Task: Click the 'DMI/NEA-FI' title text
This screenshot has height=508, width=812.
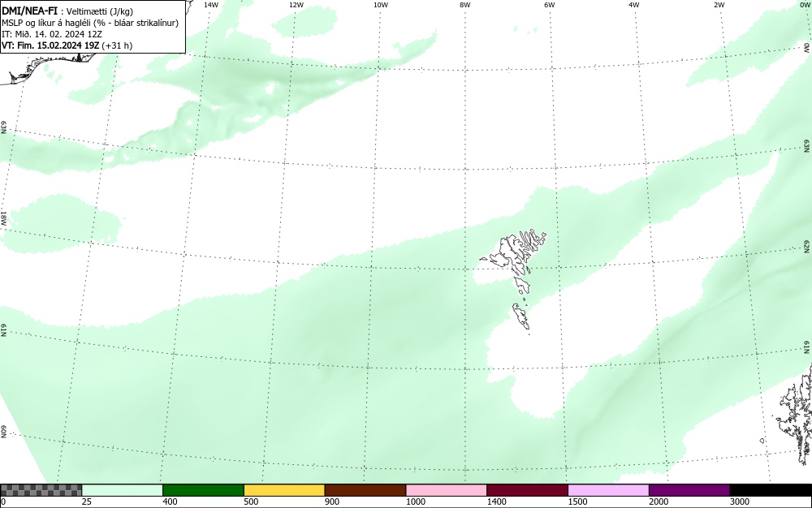Action: [29, 11]
